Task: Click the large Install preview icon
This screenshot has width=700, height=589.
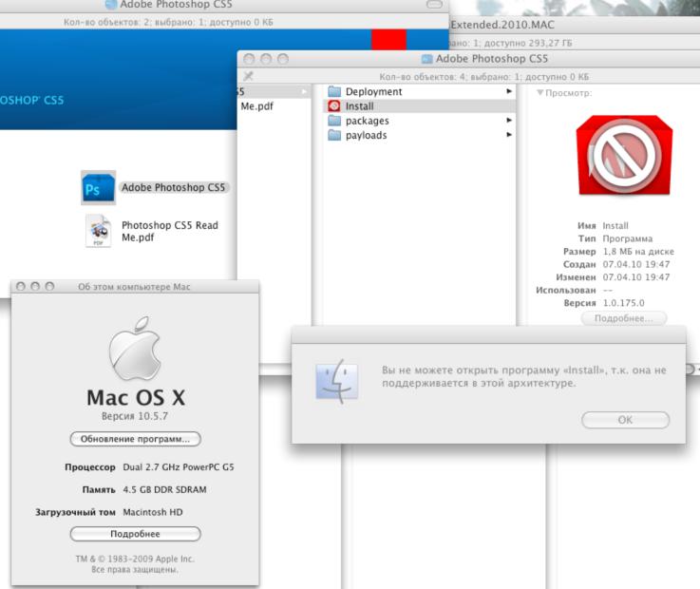Action: 624,156
